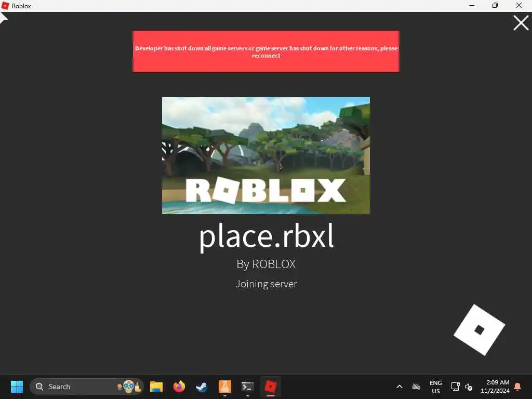Open the terminal app in the taskbar

click(x=247, y=387)
